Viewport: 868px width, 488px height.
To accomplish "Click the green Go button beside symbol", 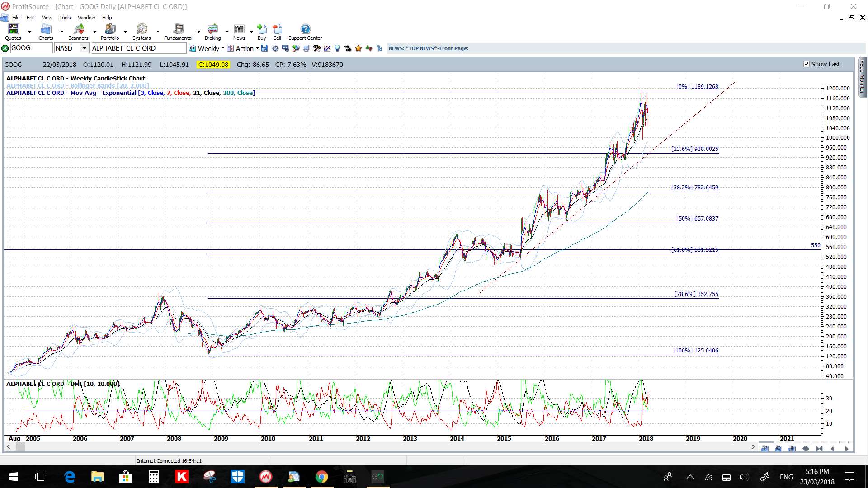I will pos(5,48).
